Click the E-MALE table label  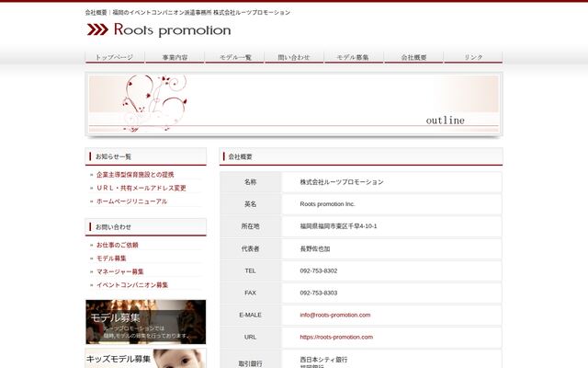[250, 315]
